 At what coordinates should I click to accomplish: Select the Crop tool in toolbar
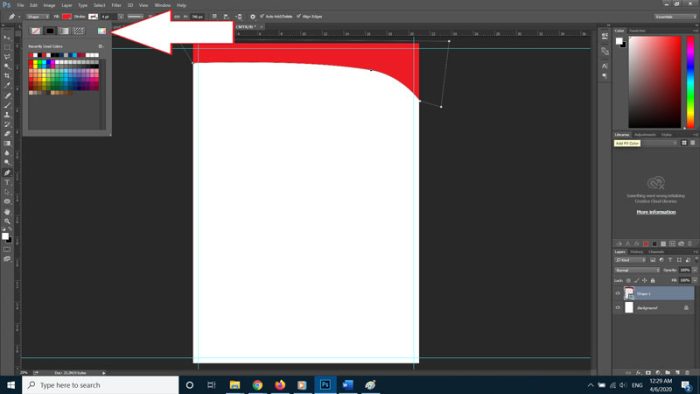[x=7, y=76]
